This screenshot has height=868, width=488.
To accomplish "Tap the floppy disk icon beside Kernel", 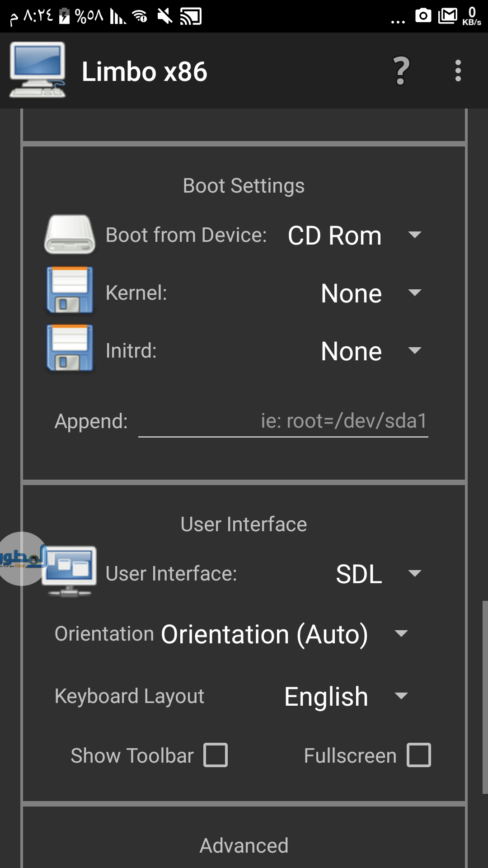I will (x=70, y=290).
